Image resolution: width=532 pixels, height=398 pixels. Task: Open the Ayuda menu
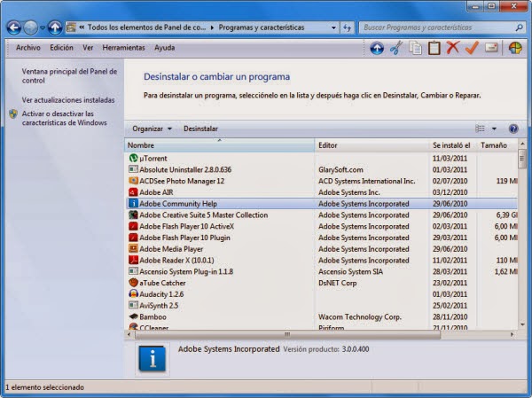click(165, 48)
